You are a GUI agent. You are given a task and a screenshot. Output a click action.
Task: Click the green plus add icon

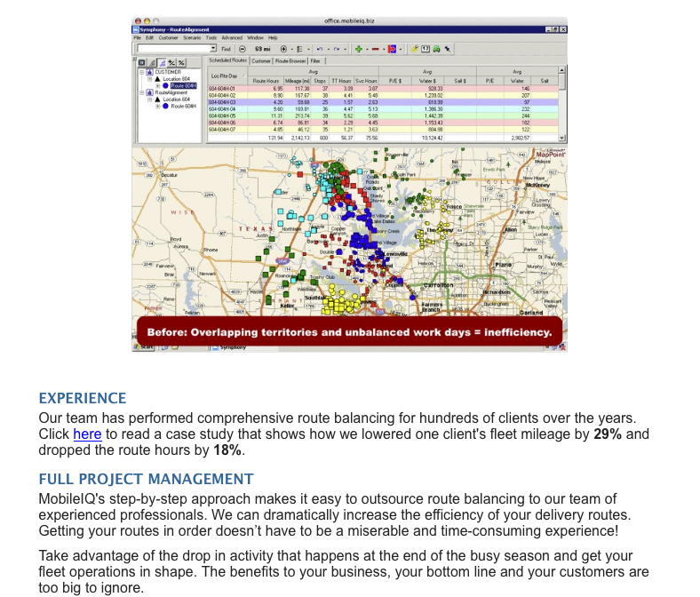pos(357,48)
